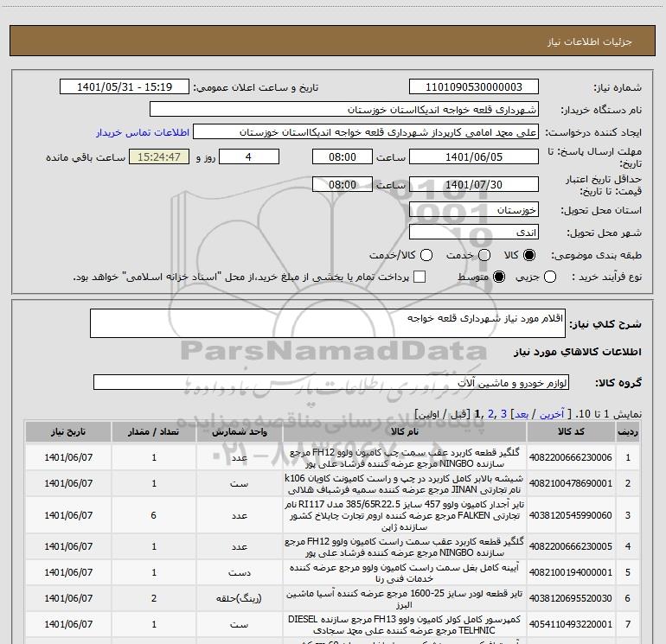
Task: Click unit دست in row 5
Action: (x=239, y=572)
